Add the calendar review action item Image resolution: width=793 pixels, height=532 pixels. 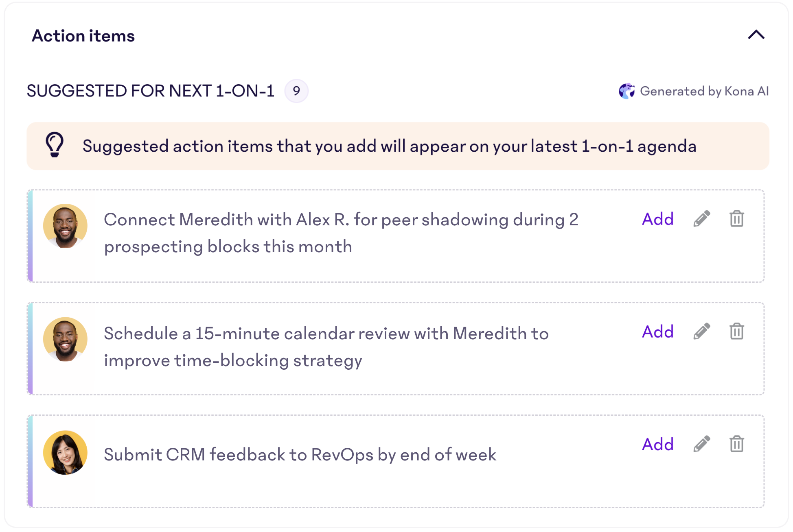[657, 331]
